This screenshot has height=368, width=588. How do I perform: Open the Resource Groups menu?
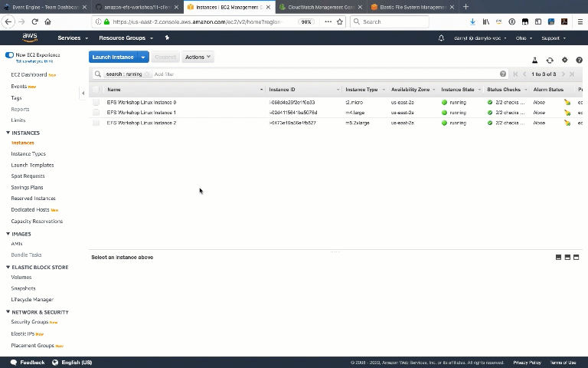pyautogui.click(x=126, y=38)
